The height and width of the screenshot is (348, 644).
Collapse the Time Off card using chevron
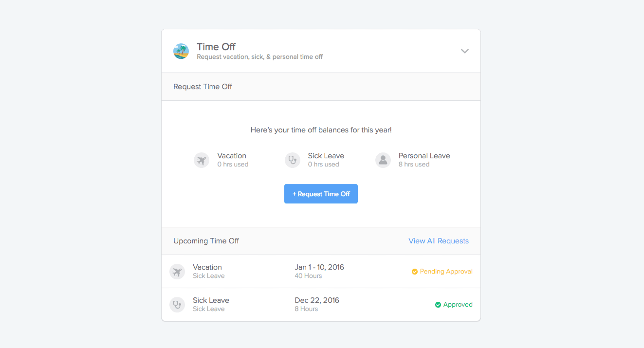tap(465, 51)
